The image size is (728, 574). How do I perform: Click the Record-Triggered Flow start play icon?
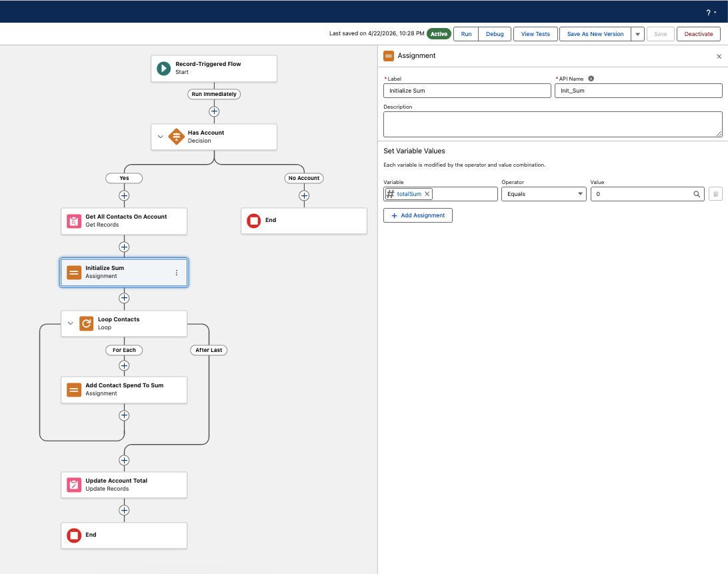click(163, 68)
